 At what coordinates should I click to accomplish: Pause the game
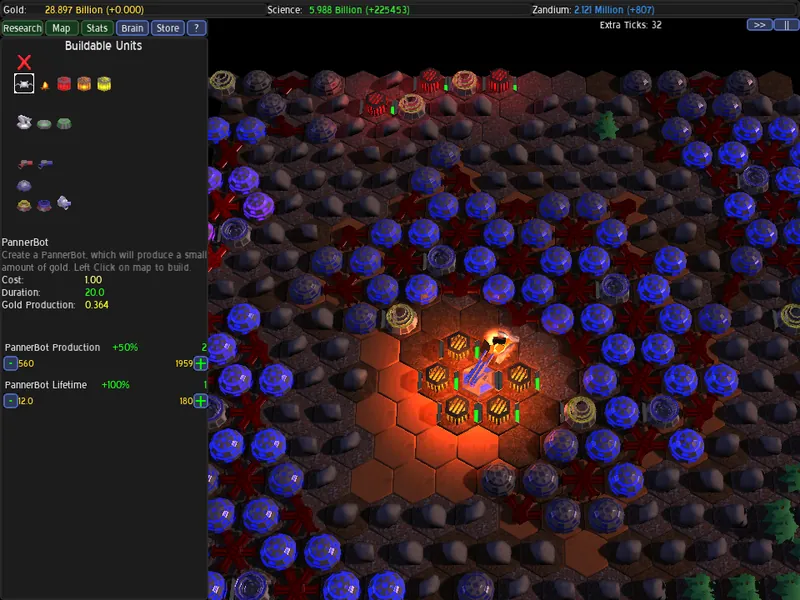[786, 25]
